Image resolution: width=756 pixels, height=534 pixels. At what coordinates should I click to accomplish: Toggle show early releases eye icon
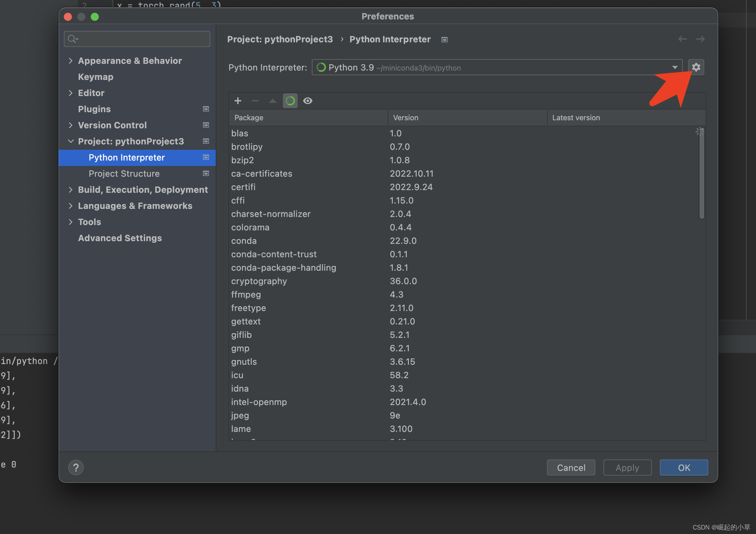click(308, 101)
